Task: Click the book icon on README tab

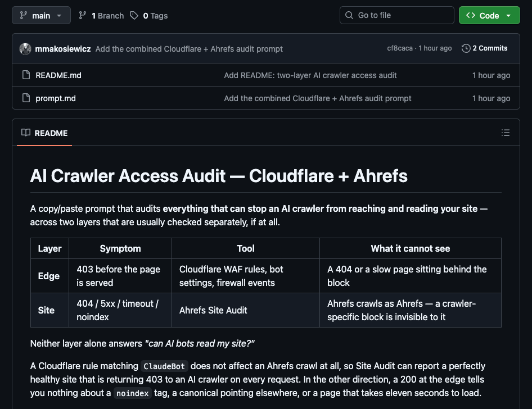Action: point(26,133)
